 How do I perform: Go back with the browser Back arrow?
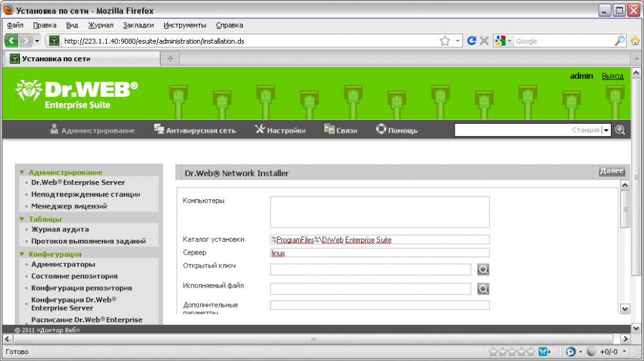point(11,41)
